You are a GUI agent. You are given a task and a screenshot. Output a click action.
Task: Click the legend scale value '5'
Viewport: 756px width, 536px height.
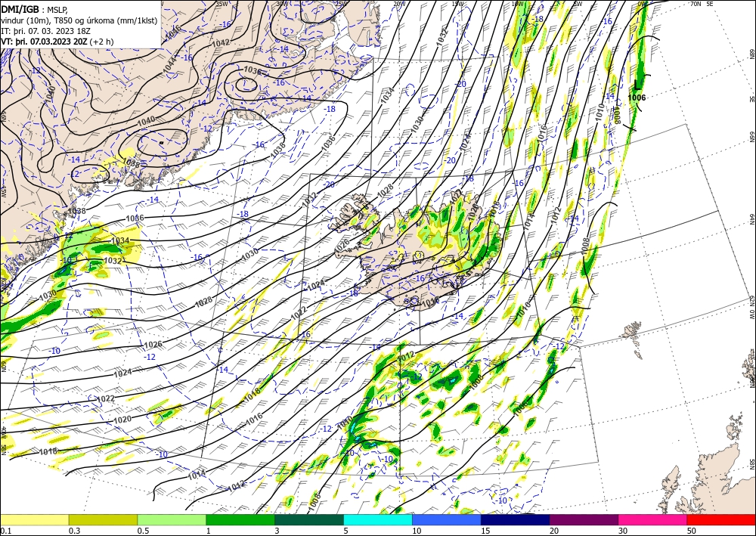tap(346, 531)
